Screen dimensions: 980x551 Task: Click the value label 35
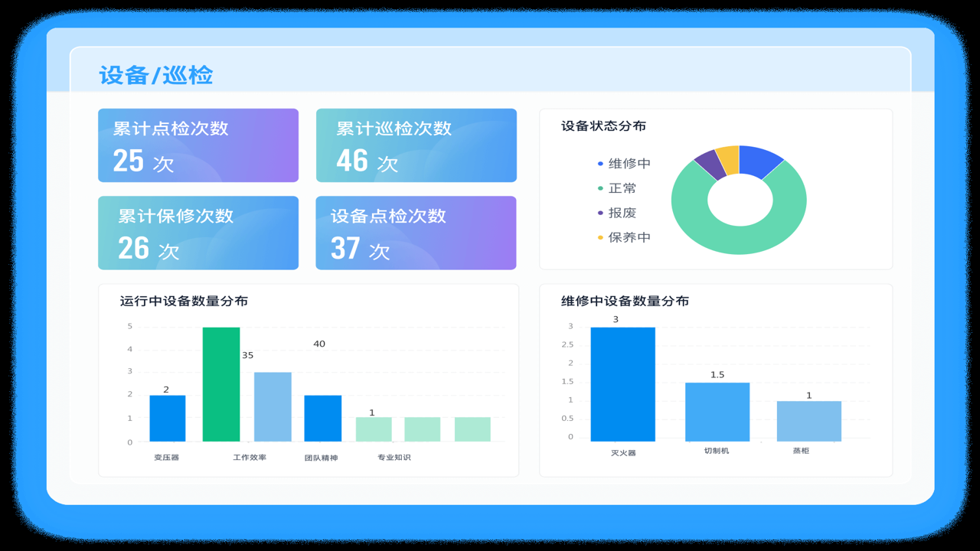coord(247,356)
